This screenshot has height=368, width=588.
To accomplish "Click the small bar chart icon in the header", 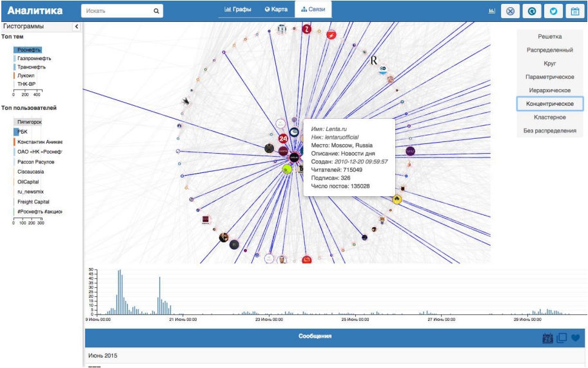I will pos(492,11).
